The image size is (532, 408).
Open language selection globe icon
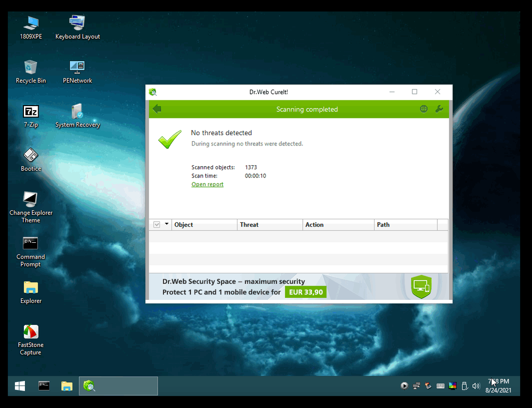[x=423, y=109]
